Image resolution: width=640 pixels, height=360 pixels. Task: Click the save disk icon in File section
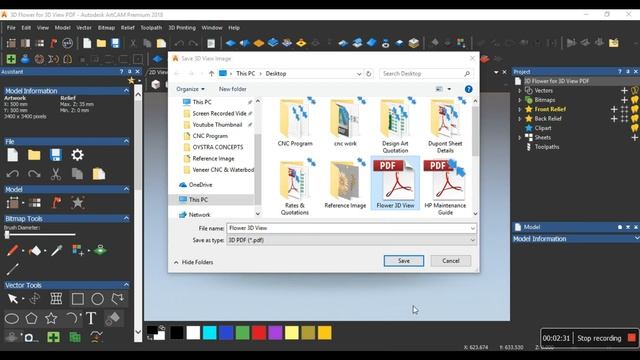(56, 155)
